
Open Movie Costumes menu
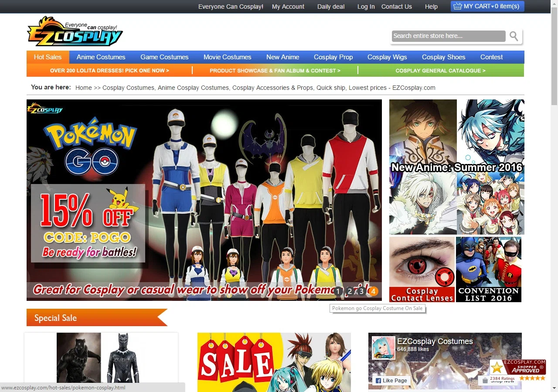227,57
